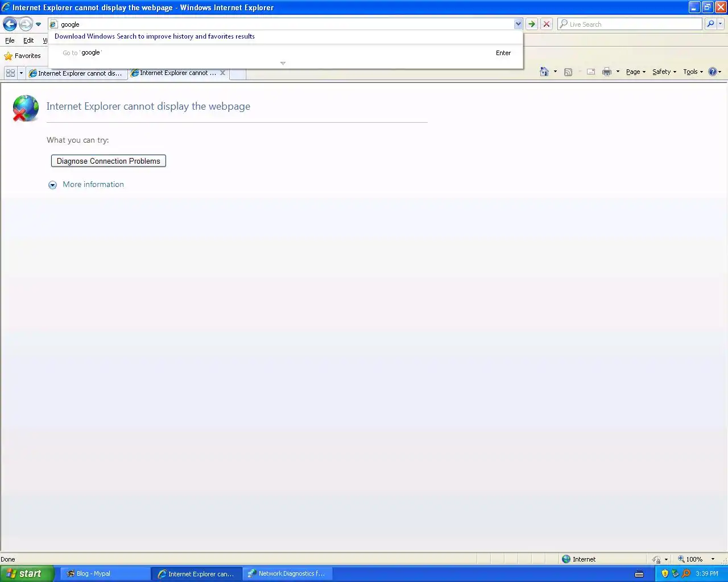Screen dimensions: 728x582
Task: Click the Read Mail envelope icon
Action: click(x=591, y=72)
